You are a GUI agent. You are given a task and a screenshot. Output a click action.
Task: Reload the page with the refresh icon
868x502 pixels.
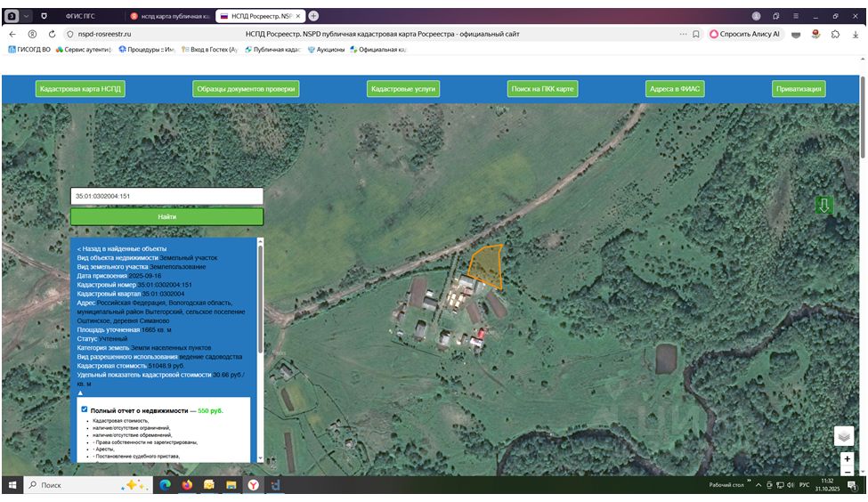point(52,34)
